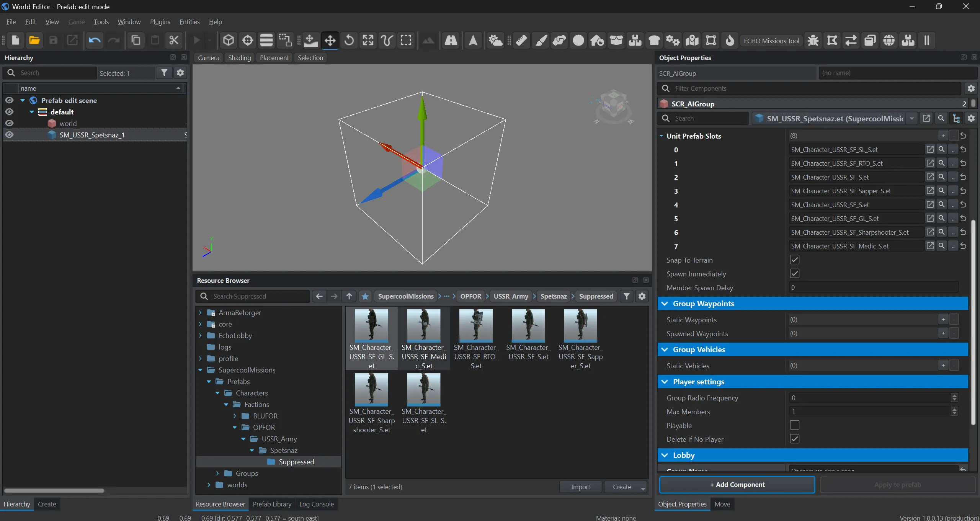Click the binoculars toolbar icon
980x521 pixels.
451,40
